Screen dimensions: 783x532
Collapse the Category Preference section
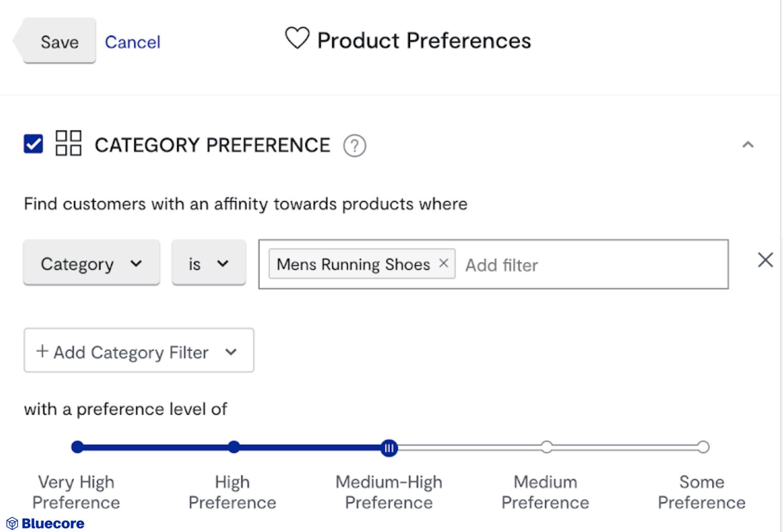tap(748, 145)
